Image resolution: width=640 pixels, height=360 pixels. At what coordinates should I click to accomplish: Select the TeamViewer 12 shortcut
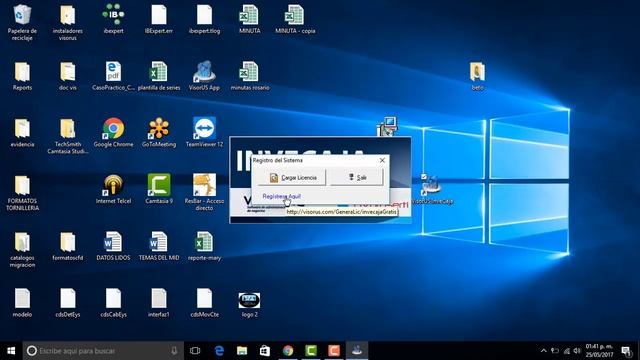(x=204, y=129)
